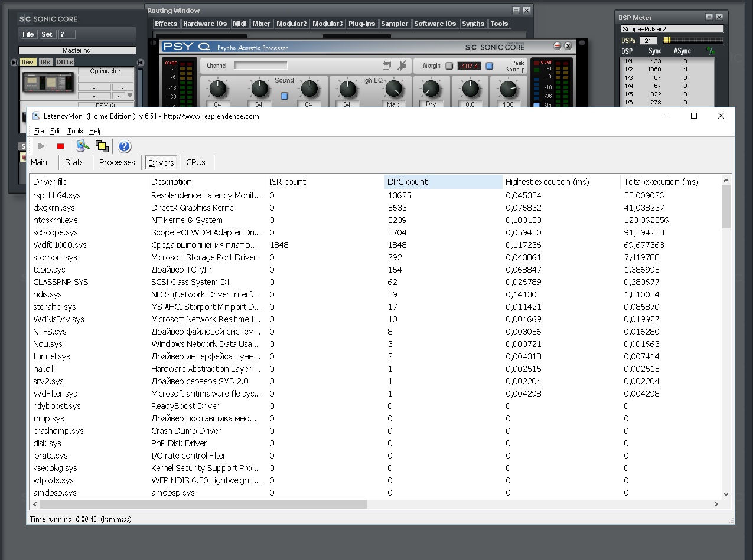
Task: Open the Routing Window menu button
Action: coord(516,11)
